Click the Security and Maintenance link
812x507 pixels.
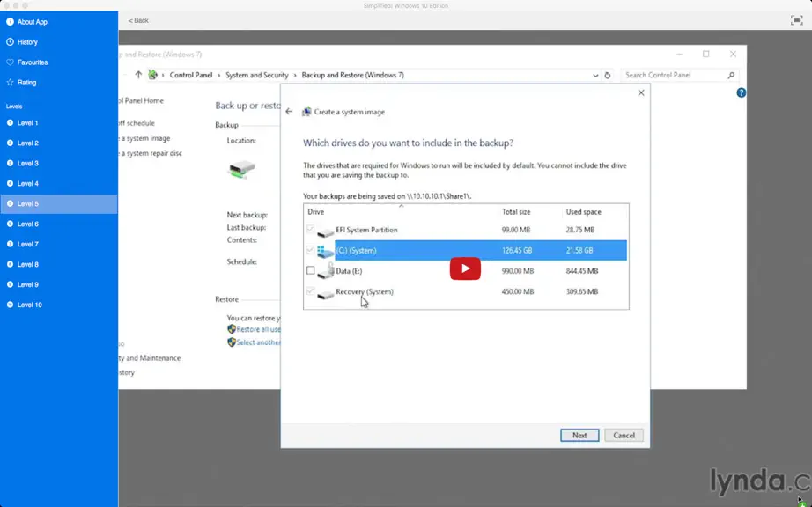pos(150,358)
